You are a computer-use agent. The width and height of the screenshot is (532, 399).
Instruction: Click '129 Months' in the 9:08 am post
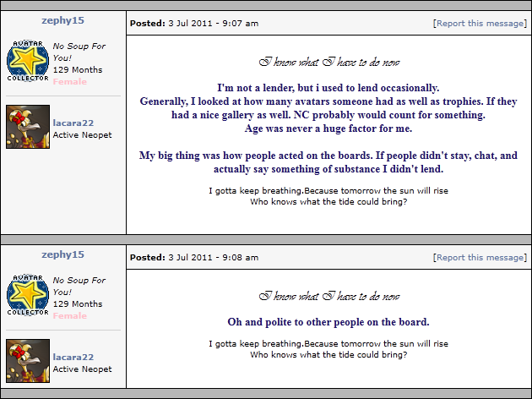[78, 304]
